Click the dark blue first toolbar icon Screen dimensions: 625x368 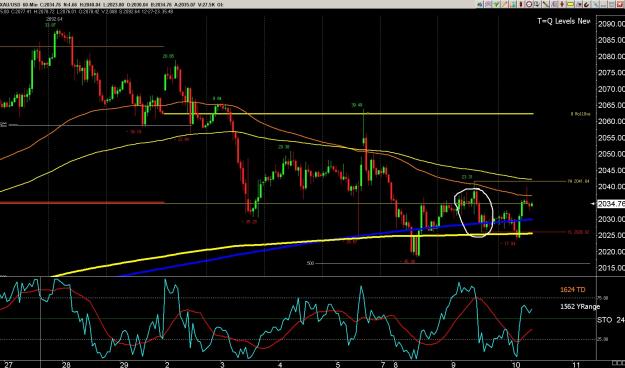480,4
